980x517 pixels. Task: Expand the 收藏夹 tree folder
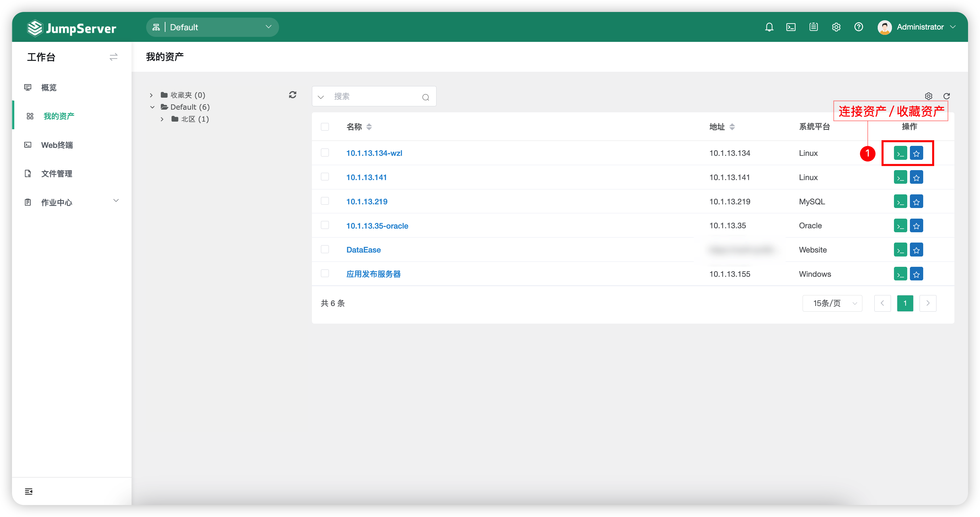(151, 95)
